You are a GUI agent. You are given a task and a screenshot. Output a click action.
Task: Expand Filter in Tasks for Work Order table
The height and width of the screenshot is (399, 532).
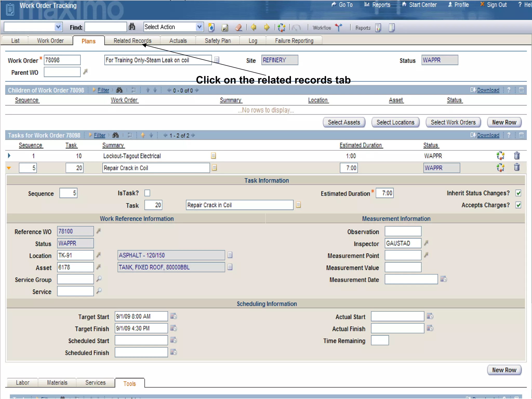pyautogui.click(x=99, y=135)
